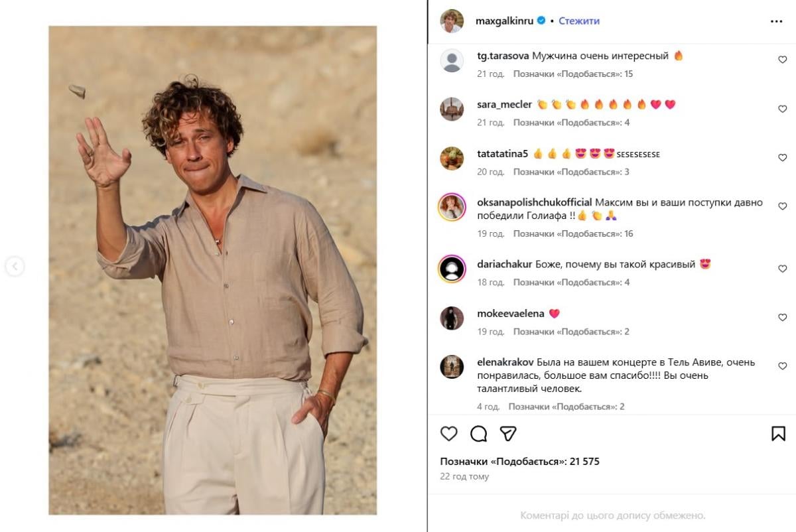Click the Стежити follow link
This screenshot has width=796, height=532.
pos(578,21)
